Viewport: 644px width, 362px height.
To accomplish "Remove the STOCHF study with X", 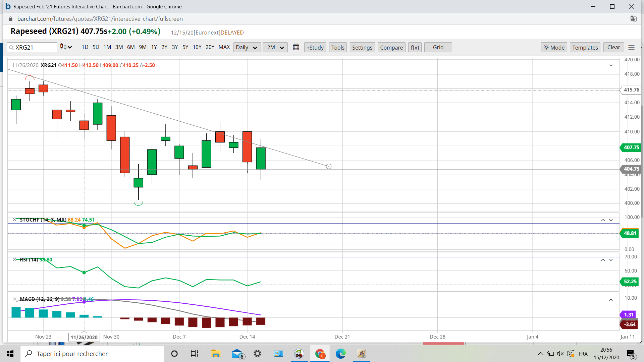I will [14, 220].
